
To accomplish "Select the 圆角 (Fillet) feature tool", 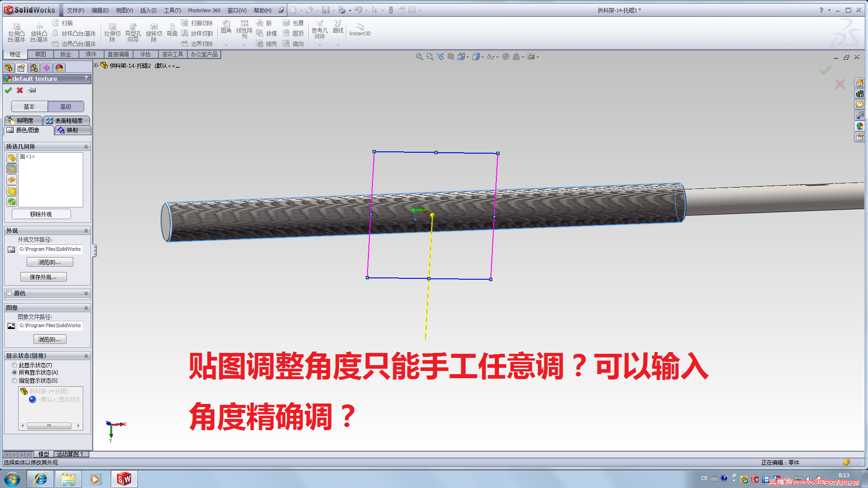I will pos(226,32).
